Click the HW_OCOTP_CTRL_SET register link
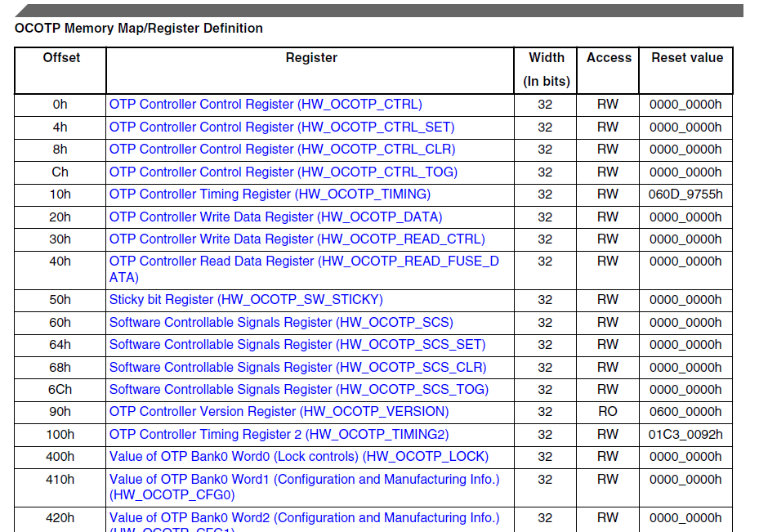Screen dimensions: 759x532 coord(282,127)
